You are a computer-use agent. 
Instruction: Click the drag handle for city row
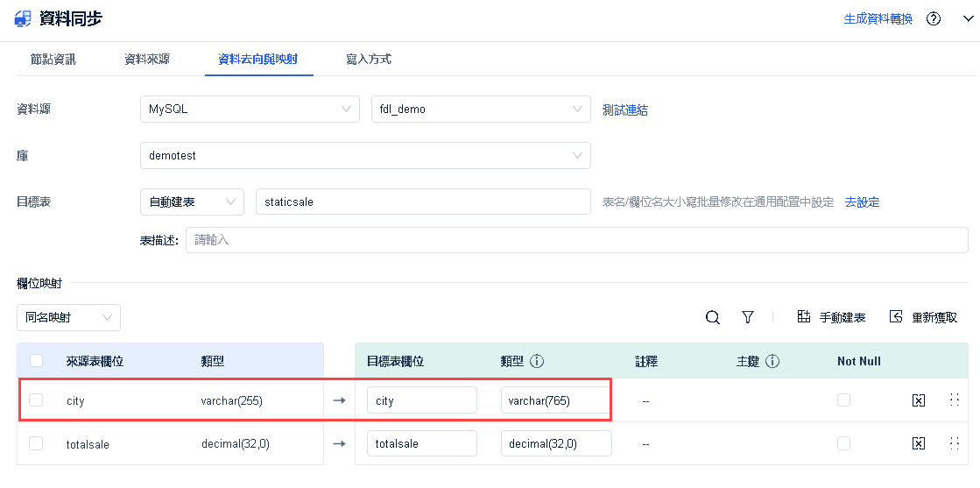(955, 400)
